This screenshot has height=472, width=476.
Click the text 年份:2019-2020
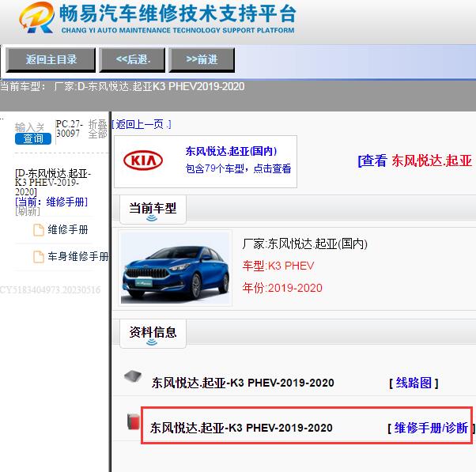(x=282, y=288)
